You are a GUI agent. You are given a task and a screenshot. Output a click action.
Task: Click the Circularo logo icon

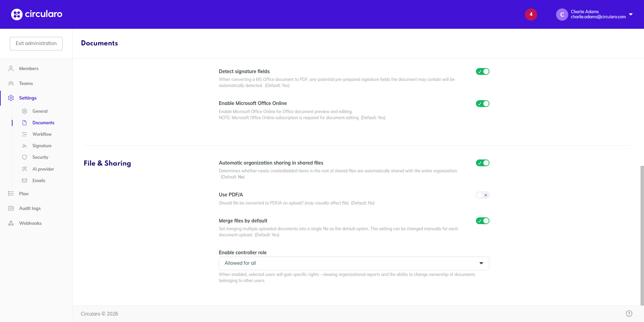[x=17, y=14]
